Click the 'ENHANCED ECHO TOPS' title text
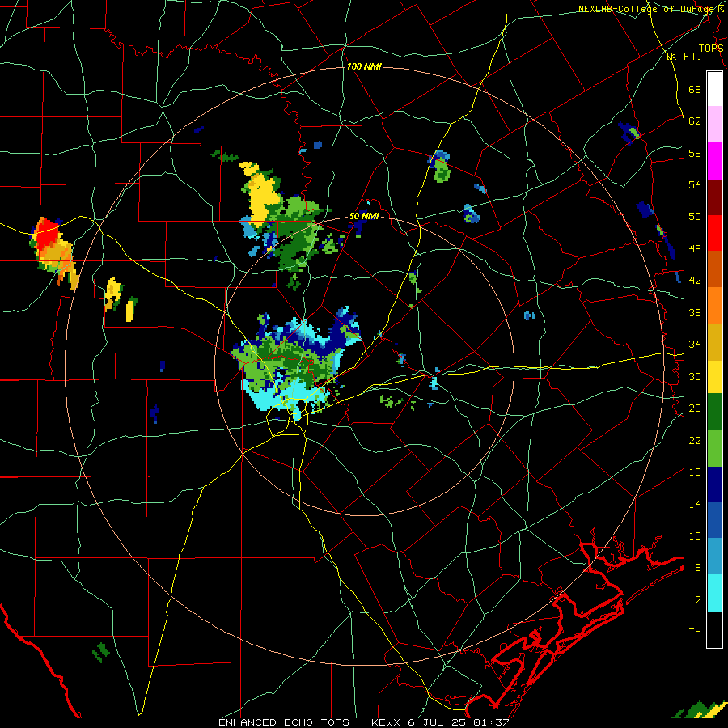Viewport: 728px width, 728px height. pos(284,722)
